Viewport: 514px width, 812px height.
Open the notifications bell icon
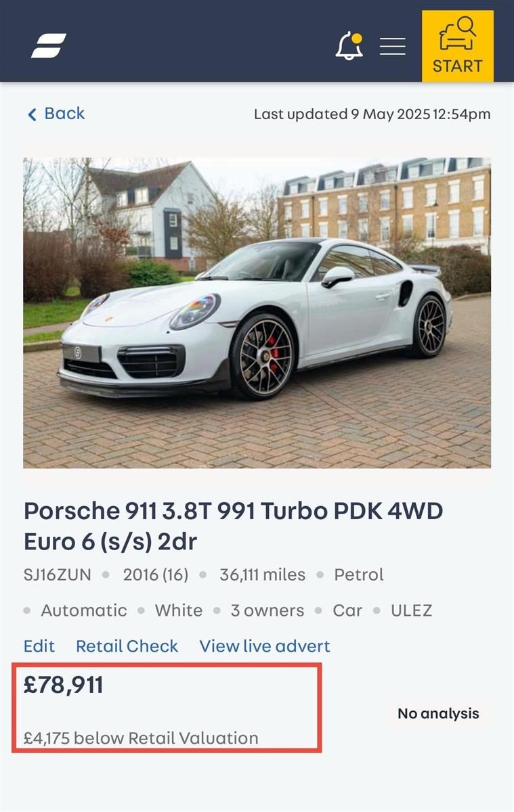pyautogui.click(x=349, y=45)
